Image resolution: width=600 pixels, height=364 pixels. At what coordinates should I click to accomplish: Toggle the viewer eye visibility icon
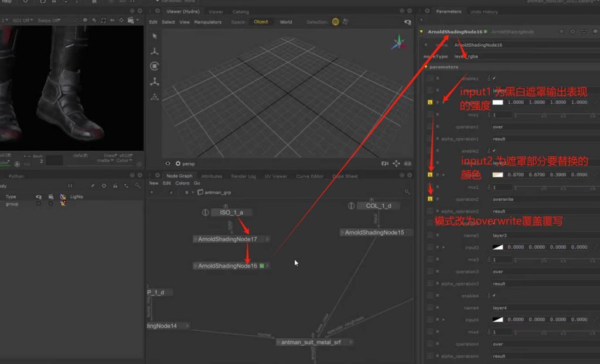(x=168, y=164)
